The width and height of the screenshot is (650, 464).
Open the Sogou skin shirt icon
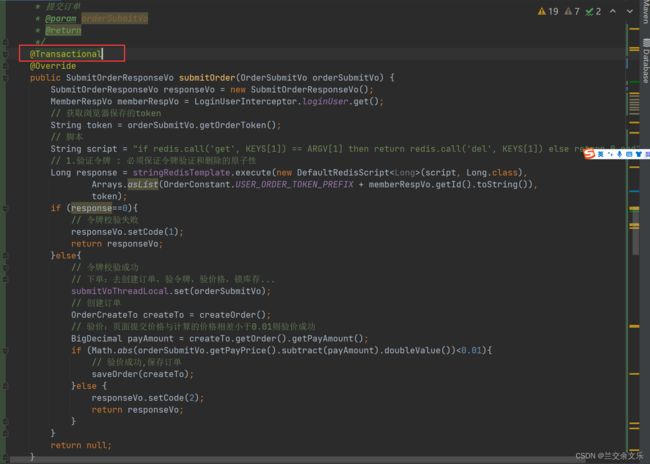[x=638, y=154]
